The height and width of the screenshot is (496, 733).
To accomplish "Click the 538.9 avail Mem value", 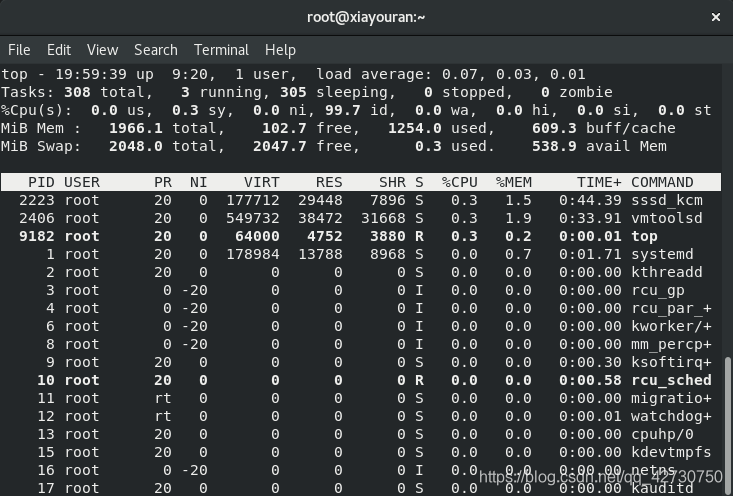I will (554, 146).
